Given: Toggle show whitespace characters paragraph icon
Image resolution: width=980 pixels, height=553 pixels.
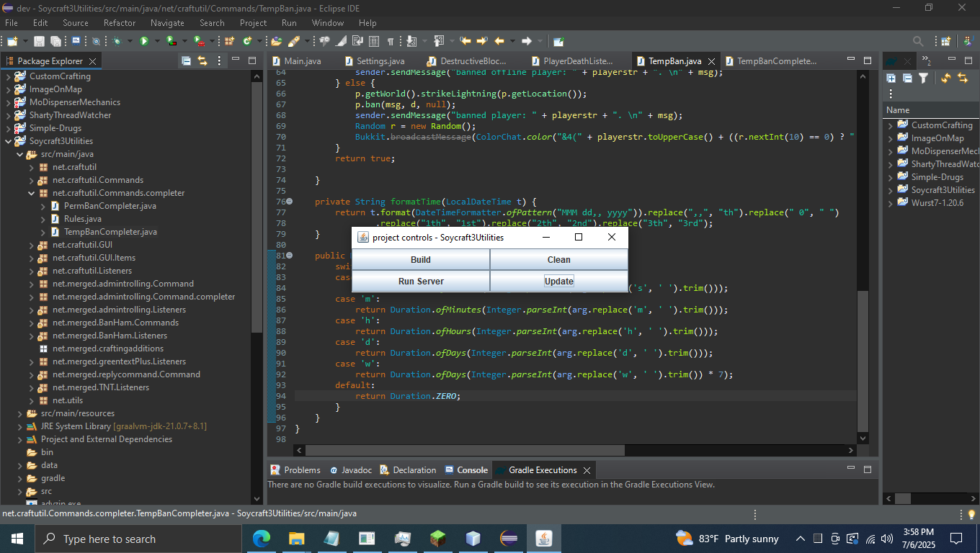Looking at the screenshot, I should [390, 41].
